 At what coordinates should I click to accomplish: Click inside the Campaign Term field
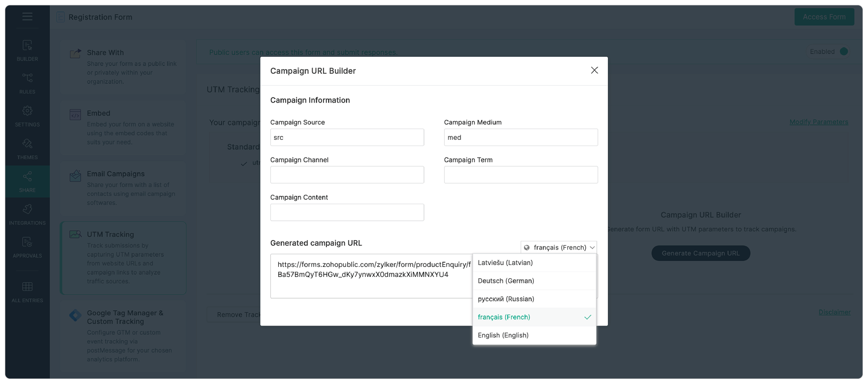click(521, 175)
